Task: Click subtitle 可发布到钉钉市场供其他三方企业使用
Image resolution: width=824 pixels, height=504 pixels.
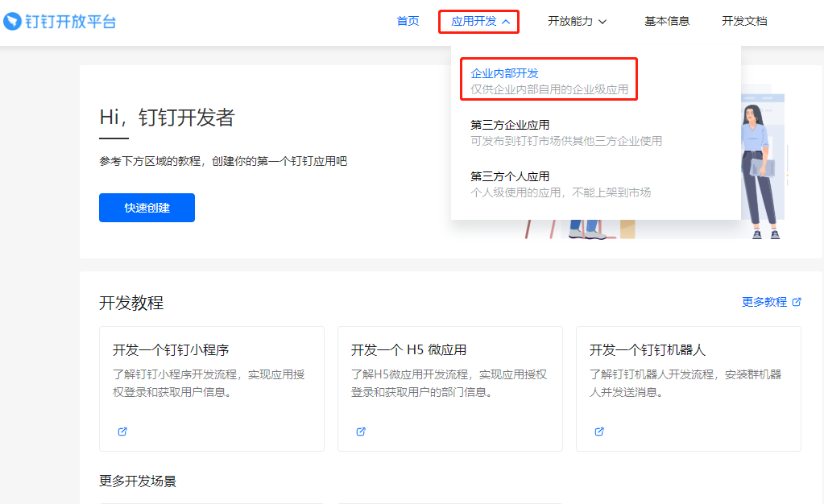Action: point(566,141)
